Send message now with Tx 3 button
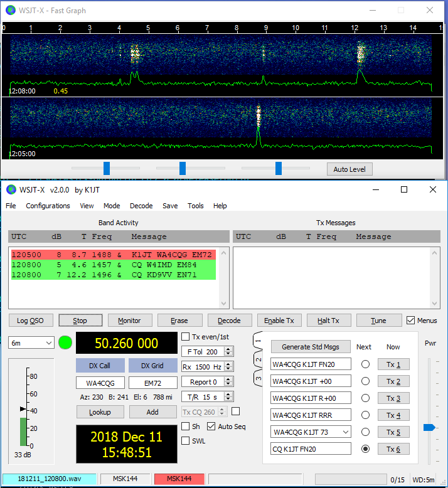Screen dimensions: 448x488 (393, 398)
